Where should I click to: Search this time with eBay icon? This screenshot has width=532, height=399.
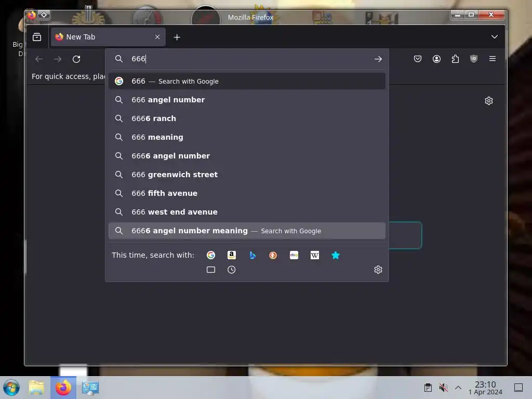294,255
